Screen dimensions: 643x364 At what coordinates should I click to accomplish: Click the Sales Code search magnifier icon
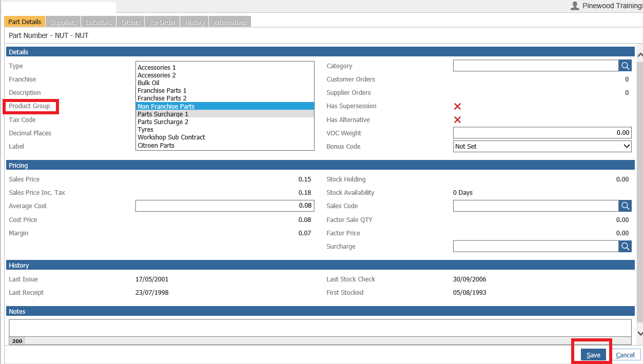[625, 206]
